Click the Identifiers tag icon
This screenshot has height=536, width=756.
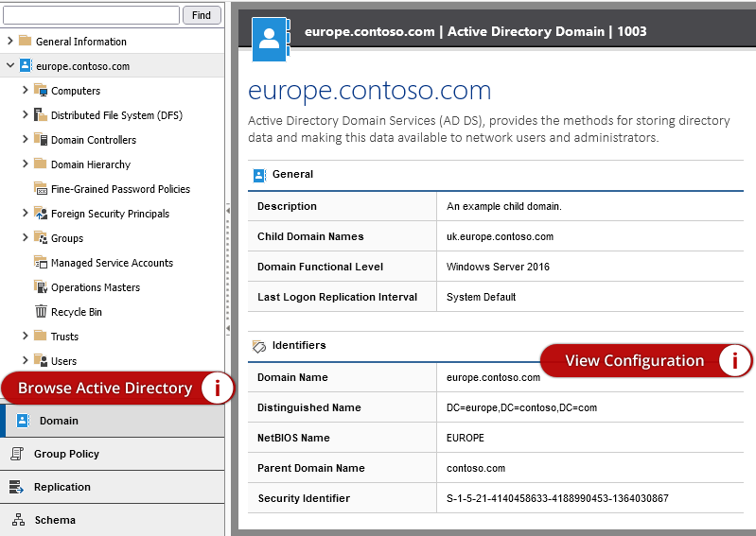pyautogui.click(x=259, y=346)
